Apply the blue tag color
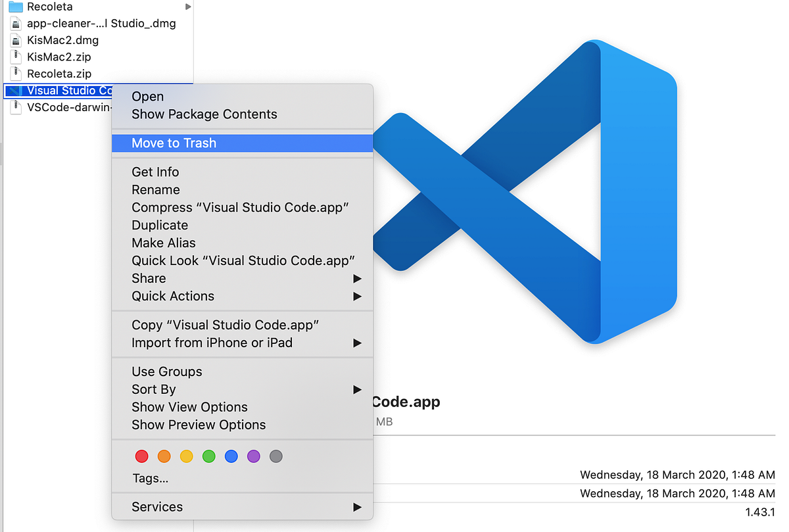Screen dimensions: 789x532 [x=231, y=456]
